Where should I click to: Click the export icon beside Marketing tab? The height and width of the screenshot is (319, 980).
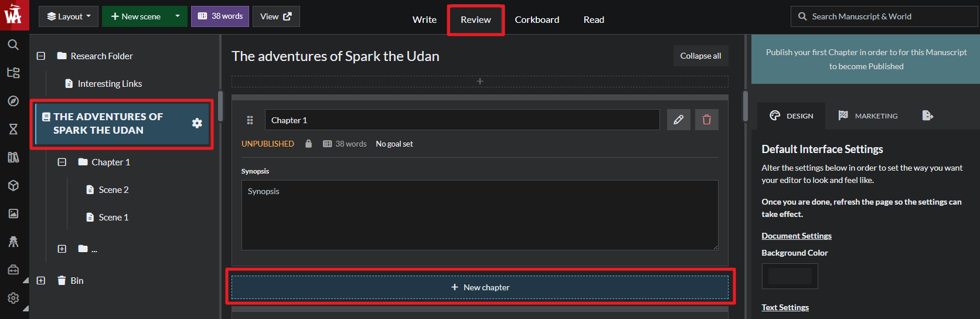(x=927, y=116)
